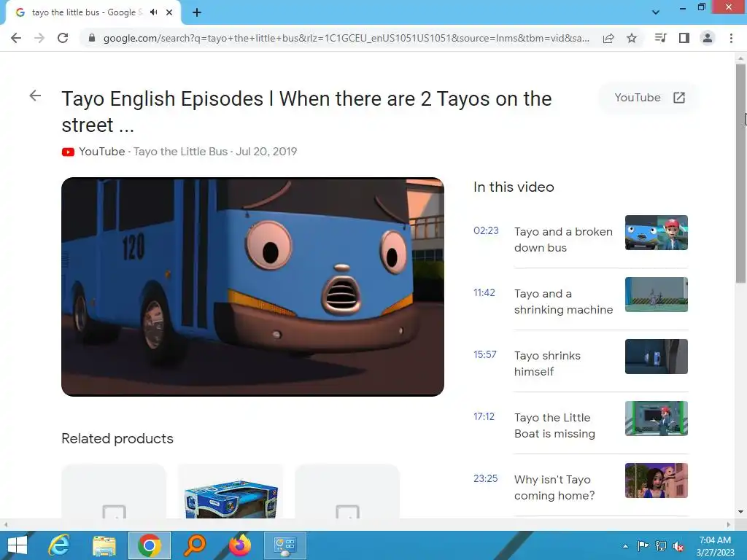The image size is (747, 560).
Task: Launch Firefox from taskbar
Action: pyautogui.click(x=240, y=545)
